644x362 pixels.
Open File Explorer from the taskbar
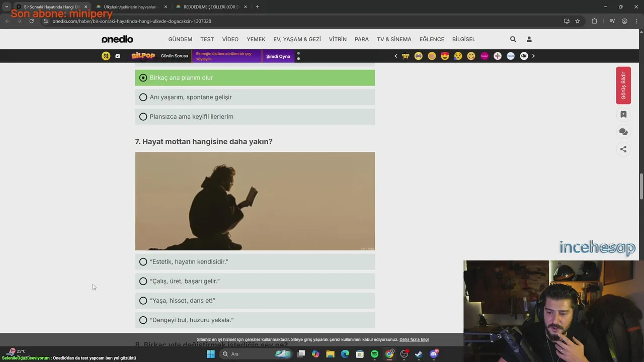coord(330,354)
